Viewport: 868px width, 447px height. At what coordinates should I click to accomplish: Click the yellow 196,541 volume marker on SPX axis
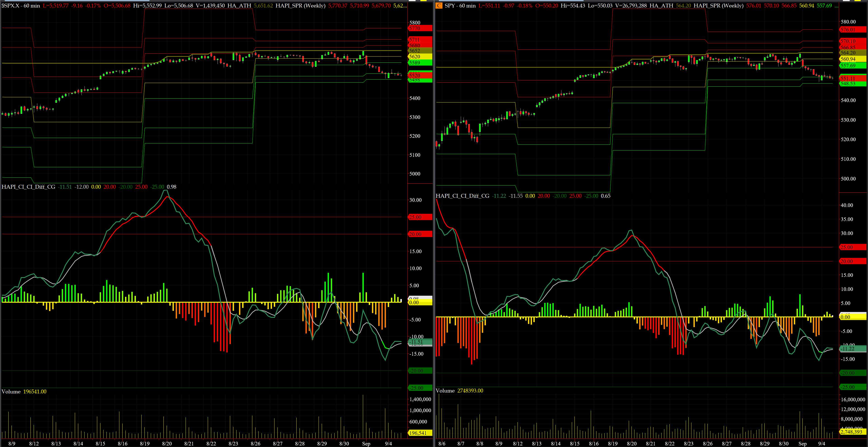tap(420, 433)
